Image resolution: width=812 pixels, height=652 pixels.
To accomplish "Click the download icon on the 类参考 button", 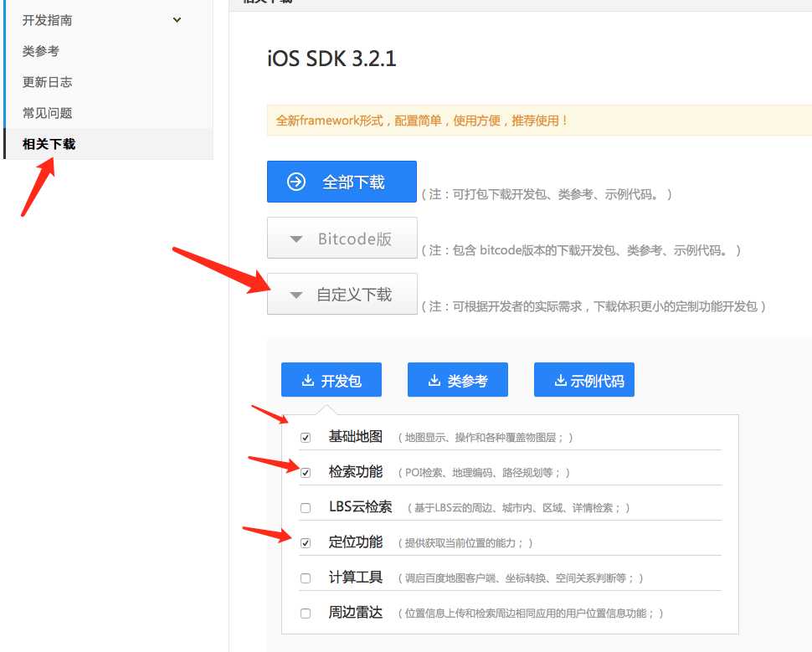I will (x=438, y=379).
